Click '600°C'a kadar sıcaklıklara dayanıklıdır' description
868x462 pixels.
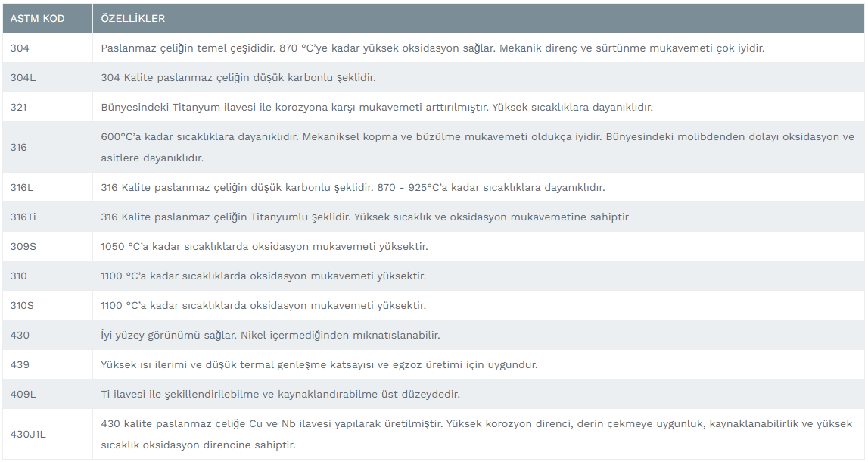coord(478,148)
